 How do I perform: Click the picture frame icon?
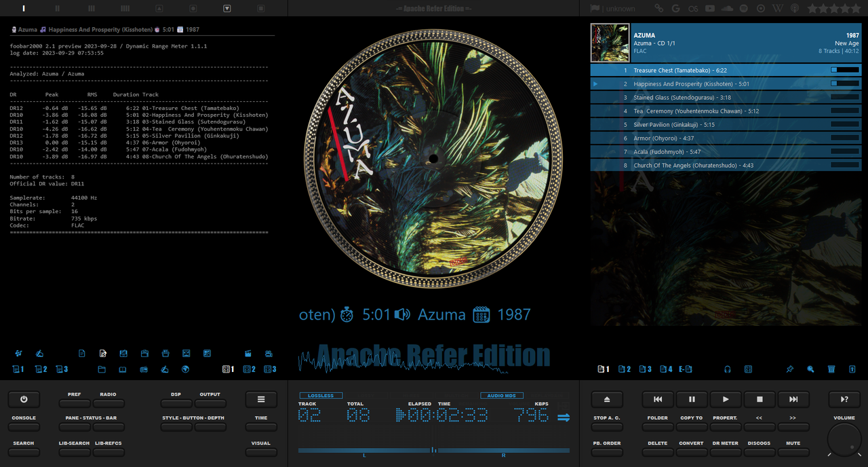[186, 353]
